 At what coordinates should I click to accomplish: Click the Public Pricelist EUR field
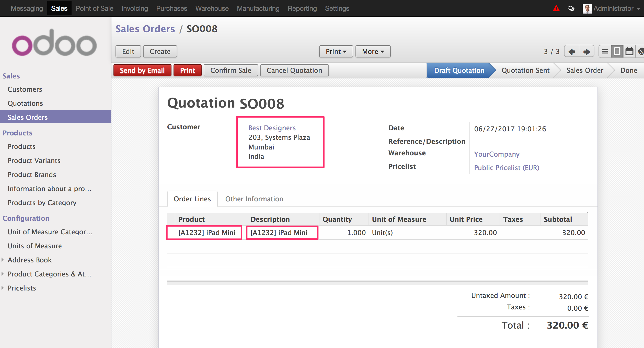click(x=508, y=167)
